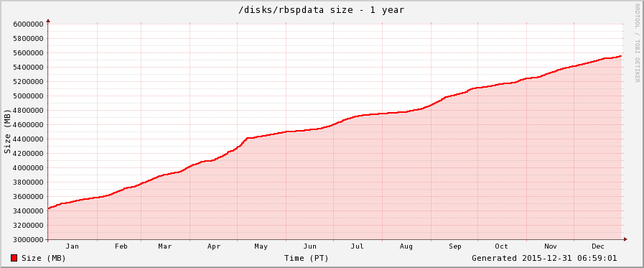Click the Dec month label
The width and height of the screenshot is (644, 268).
point(598,246)
